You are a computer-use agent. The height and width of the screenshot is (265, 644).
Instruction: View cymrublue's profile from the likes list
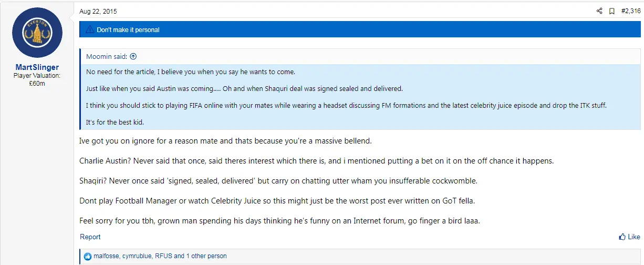pos(137,256)
